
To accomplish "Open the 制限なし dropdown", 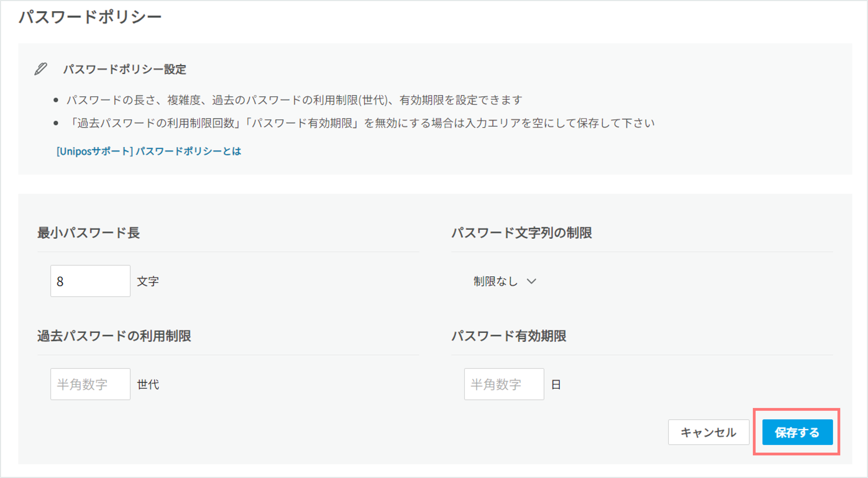I will coord(504,281).
